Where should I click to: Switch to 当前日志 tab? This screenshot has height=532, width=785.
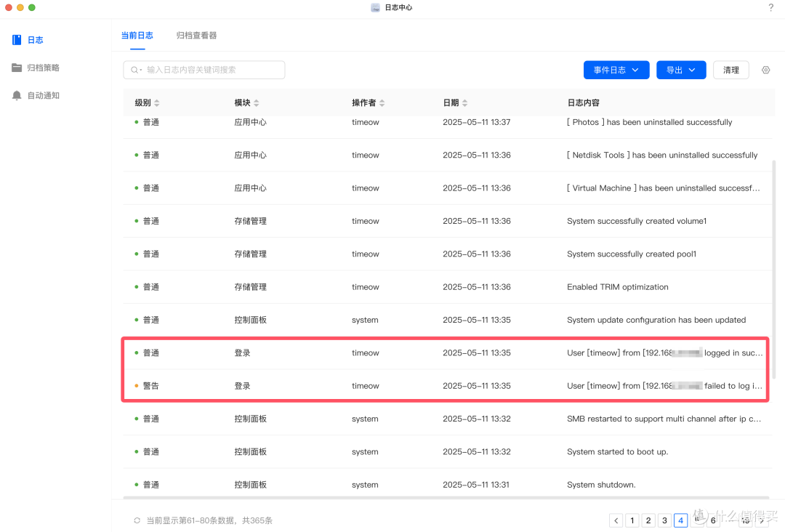click(x=137, y=36)
